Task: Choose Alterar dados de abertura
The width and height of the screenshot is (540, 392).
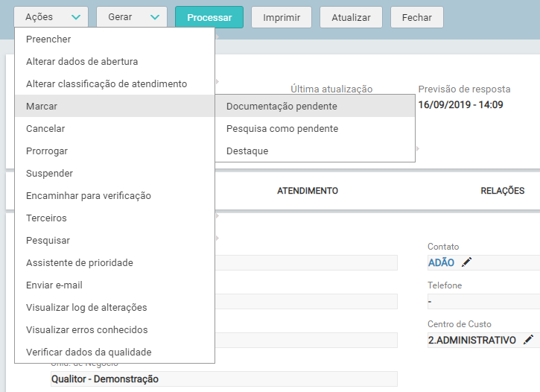Action: [115, 61]
